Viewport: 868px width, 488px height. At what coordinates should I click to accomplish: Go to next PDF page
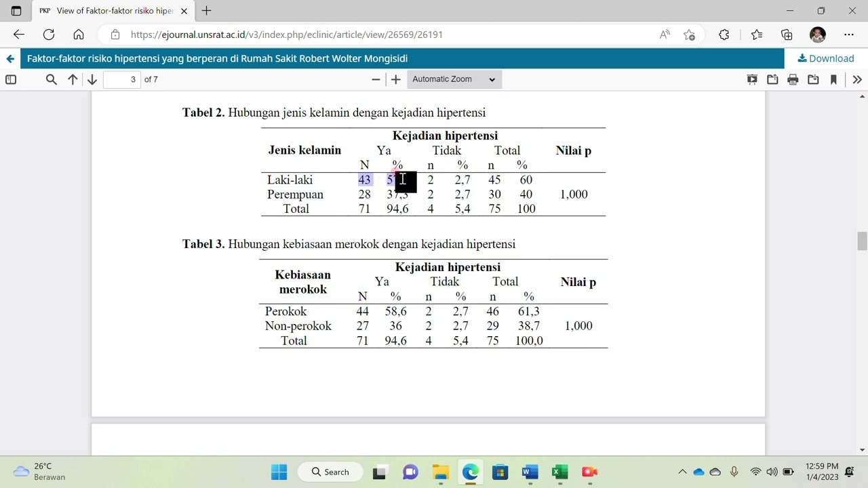92,79
